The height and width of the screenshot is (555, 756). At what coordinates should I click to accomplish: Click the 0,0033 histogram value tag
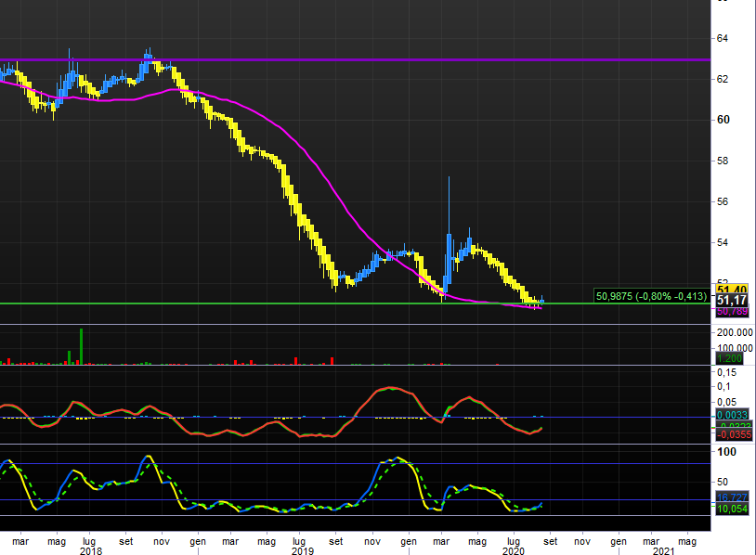tap(732, 415)
